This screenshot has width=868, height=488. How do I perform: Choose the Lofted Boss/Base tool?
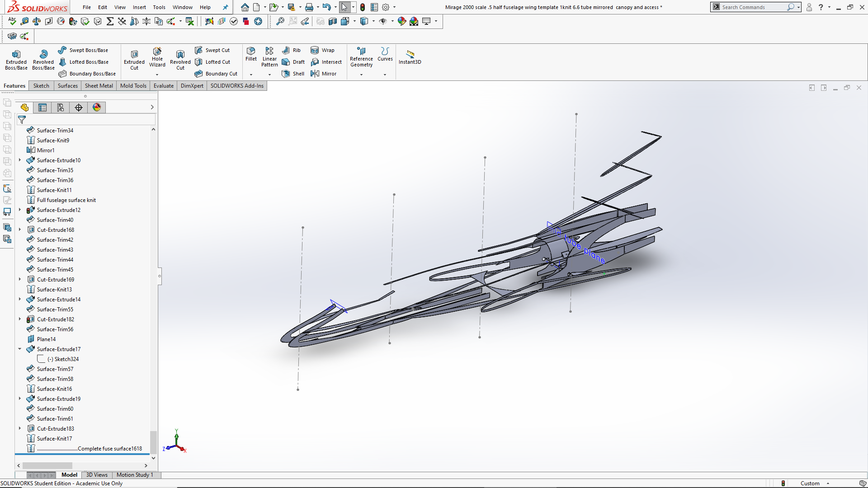point(84,62)
